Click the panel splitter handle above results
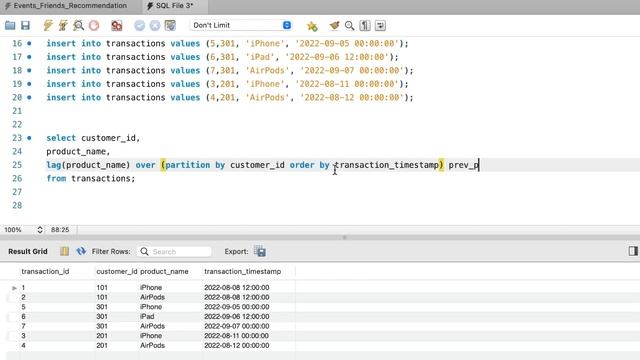This screenshot has width=640, height=360. pyautogui.click(x=344, y=237)
